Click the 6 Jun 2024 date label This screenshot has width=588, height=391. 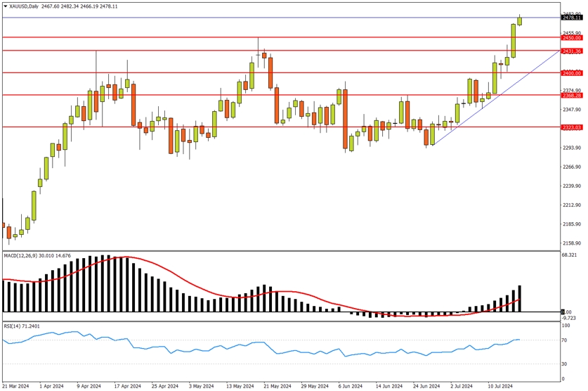click(x=348, y=386)
